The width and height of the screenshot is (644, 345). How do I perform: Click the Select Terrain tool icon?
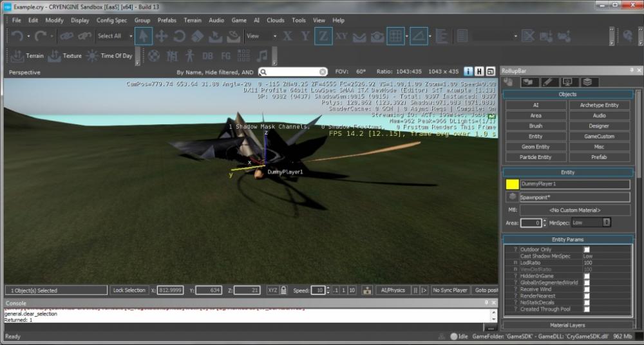(x=215, y=36)
